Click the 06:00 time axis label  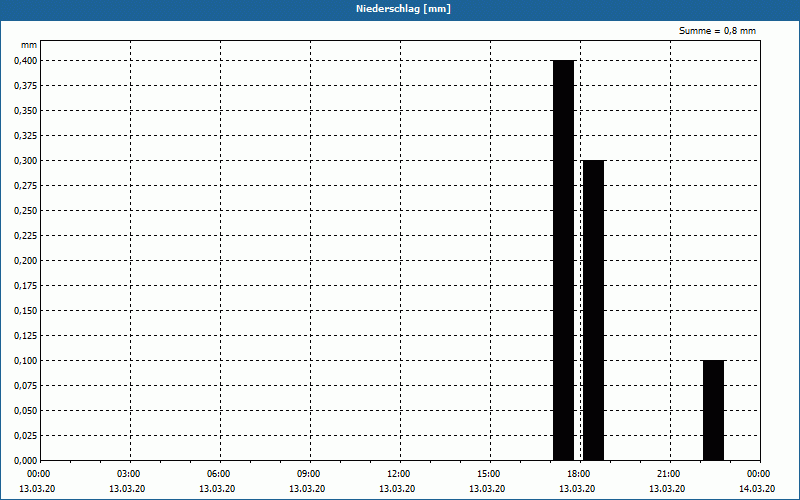pos(218,474)
